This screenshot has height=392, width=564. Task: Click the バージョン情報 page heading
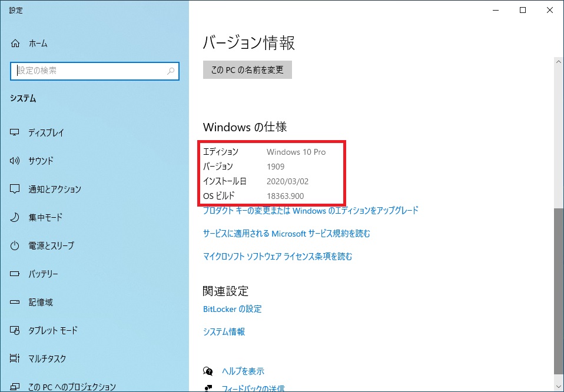(x=249, y=43)
